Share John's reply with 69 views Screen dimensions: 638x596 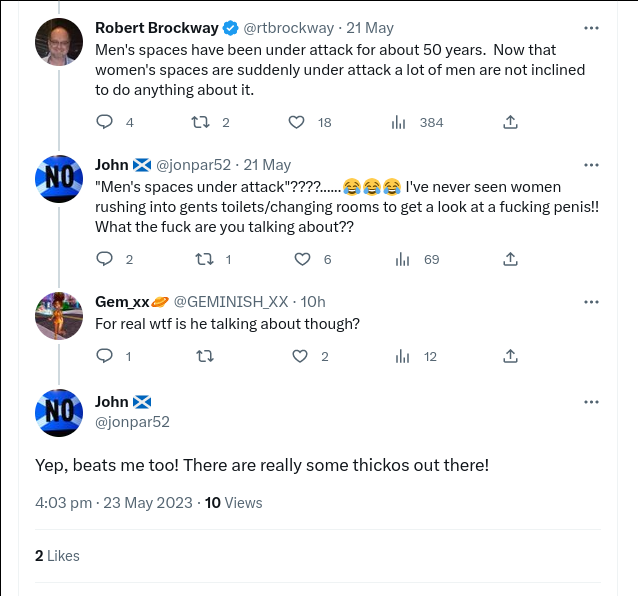coord(510,259)
